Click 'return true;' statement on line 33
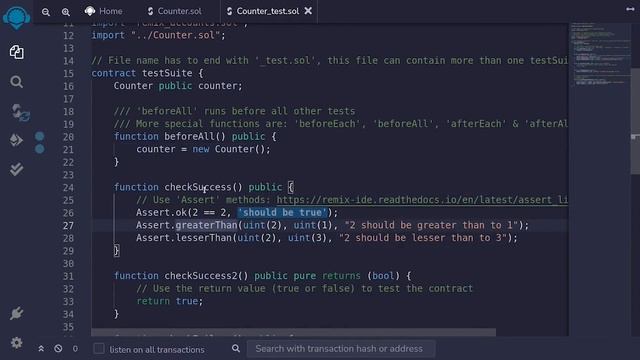The height and width of the screenshot is (360, 640). (169, 301)
